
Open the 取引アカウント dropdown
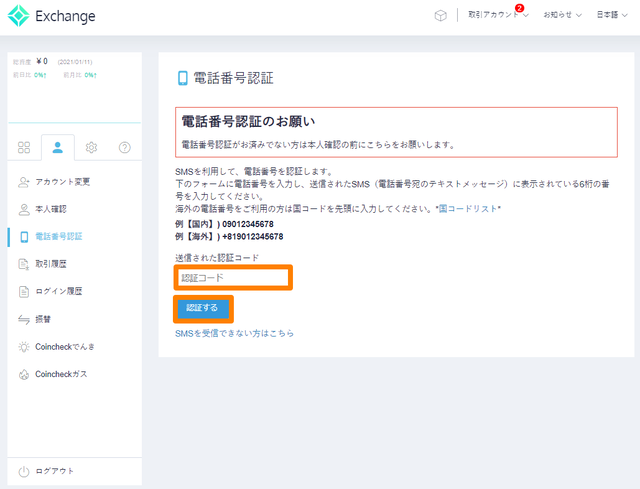pyautogui.click(x=498, y=15)
